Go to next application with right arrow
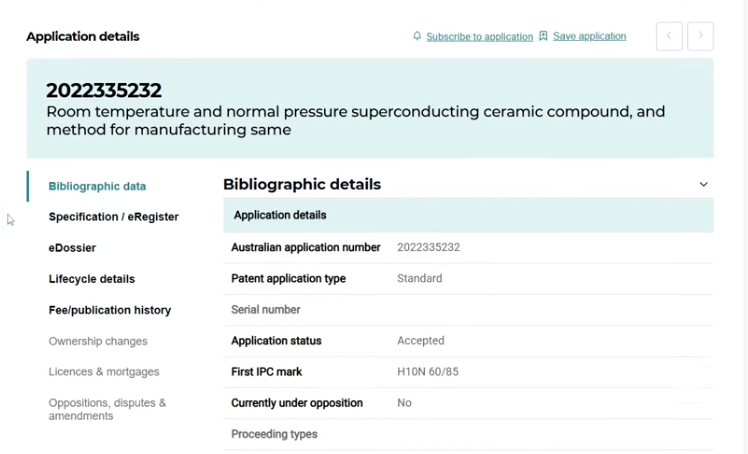Screen dimensions: 748x454 coord(700,36)
